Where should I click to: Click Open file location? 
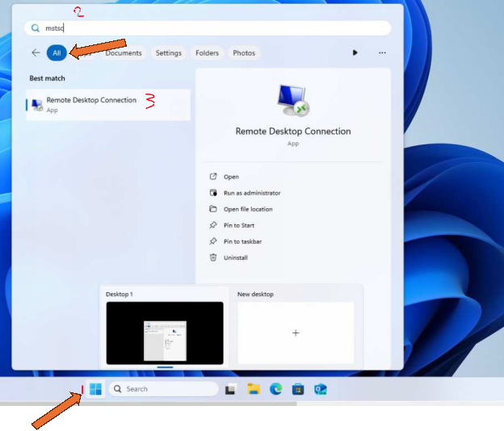point(248,209)
